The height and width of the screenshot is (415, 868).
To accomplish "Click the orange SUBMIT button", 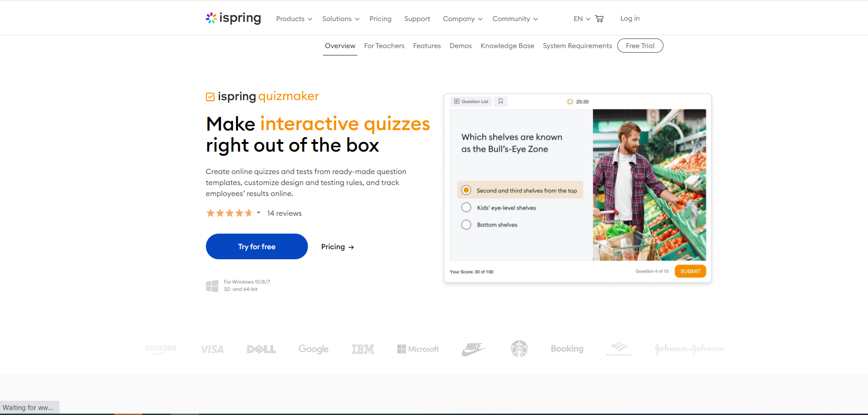I will coord(690,271).
